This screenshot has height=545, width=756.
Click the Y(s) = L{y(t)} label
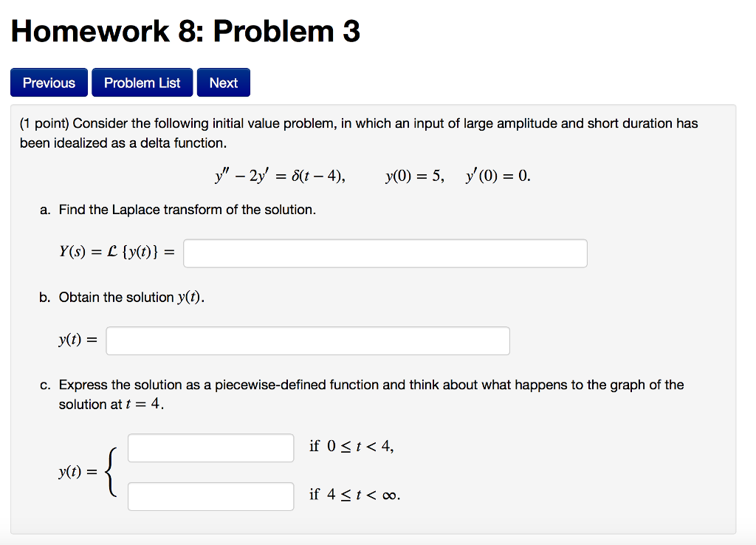pyautogui.click(x=116, y=253)
